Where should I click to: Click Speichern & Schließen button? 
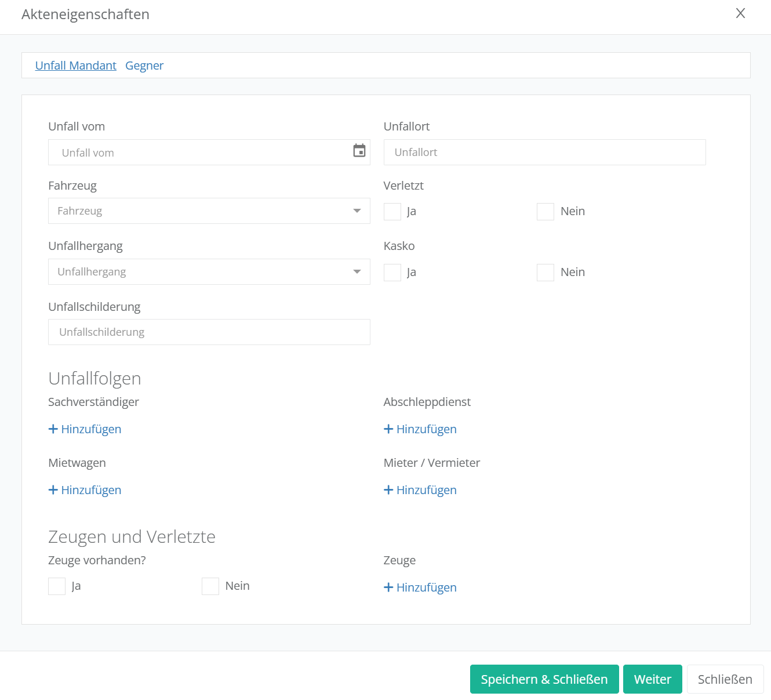(x=544, y=679)
